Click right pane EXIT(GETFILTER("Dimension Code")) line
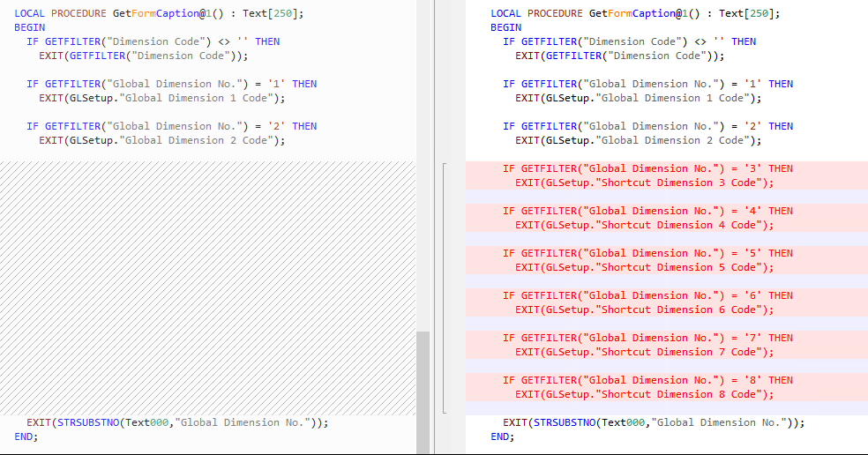This screenshot has height=455, width=868. pos(619,56)
